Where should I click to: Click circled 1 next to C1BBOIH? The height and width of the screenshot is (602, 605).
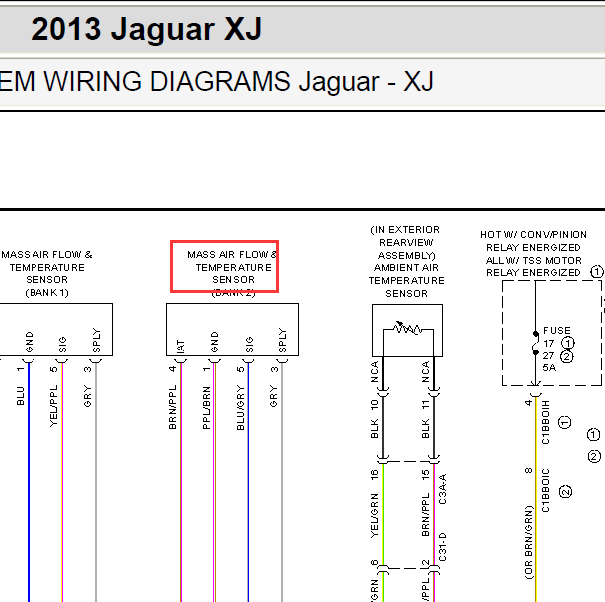tap(564, 422)
